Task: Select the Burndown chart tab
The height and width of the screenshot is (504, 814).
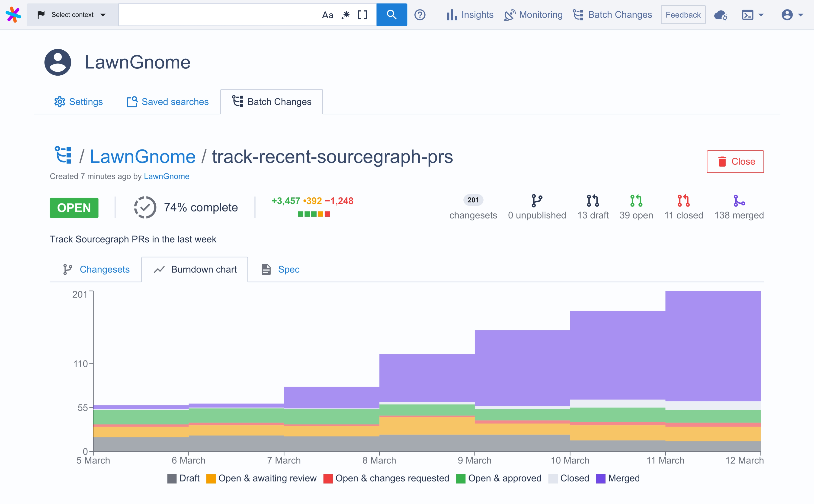Action: [x=195, y=269]
